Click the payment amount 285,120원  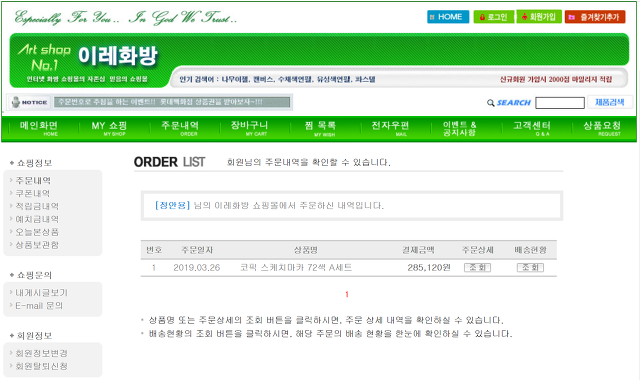pos(429,268)
